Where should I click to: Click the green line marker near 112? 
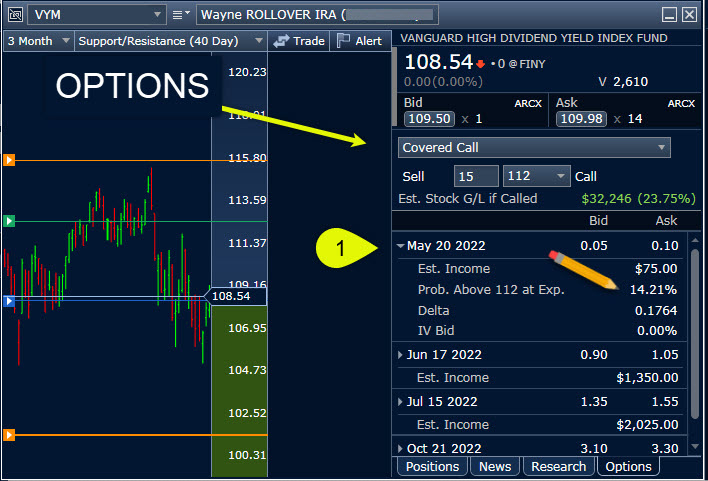point(9,221)
